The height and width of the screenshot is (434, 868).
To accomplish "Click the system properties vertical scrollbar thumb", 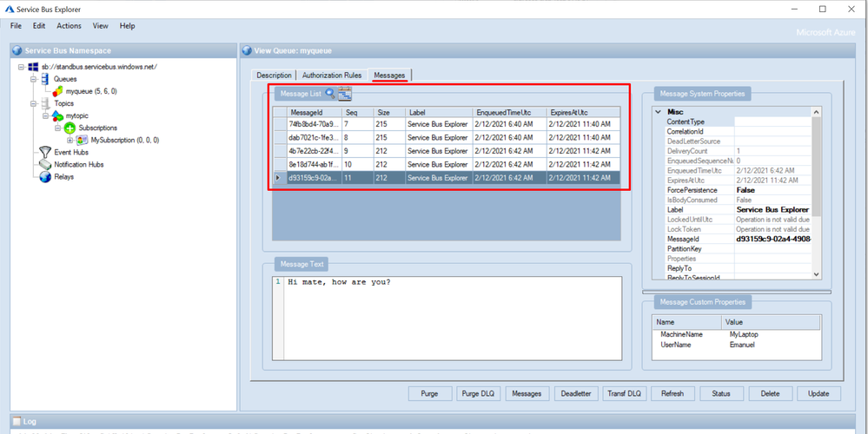I will click(x=816, y=167).
